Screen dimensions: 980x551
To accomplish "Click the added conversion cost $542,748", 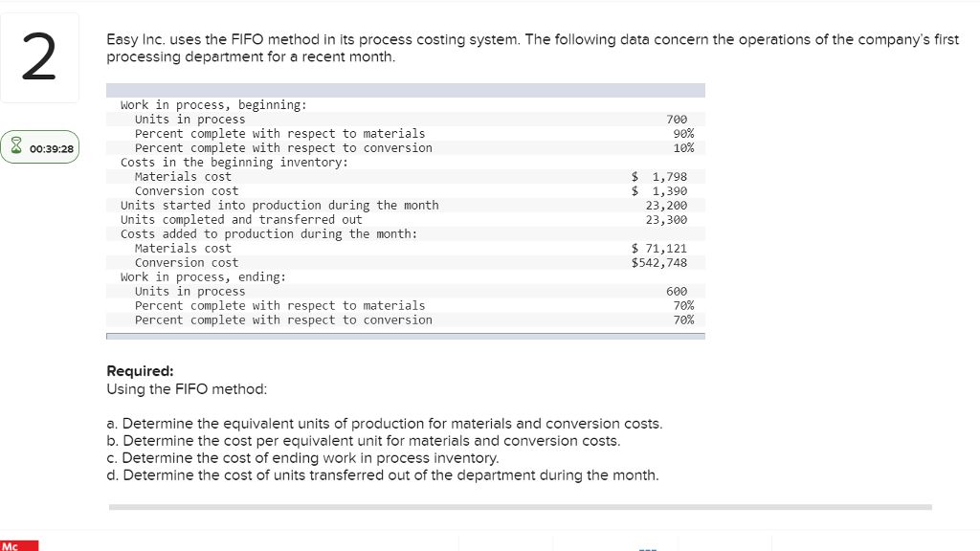I will (659, 263).
